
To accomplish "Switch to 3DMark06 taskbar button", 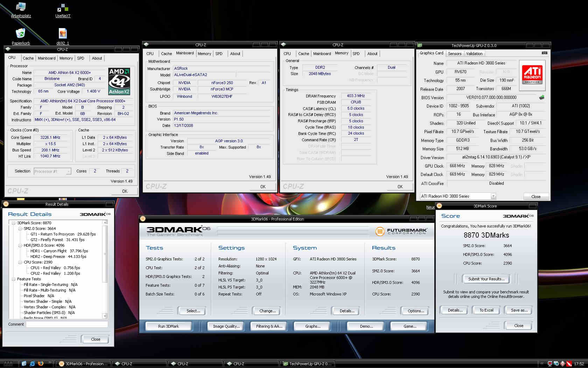I will 83,364.
